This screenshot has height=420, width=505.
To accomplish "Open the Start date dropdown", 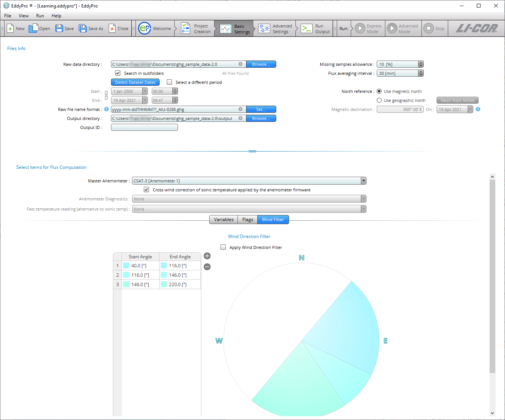I will coord(145,91).
